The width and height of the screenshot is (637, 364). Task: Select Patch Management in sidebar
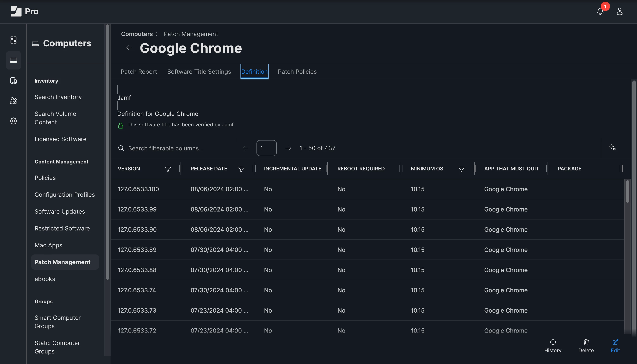pos(65,262)
